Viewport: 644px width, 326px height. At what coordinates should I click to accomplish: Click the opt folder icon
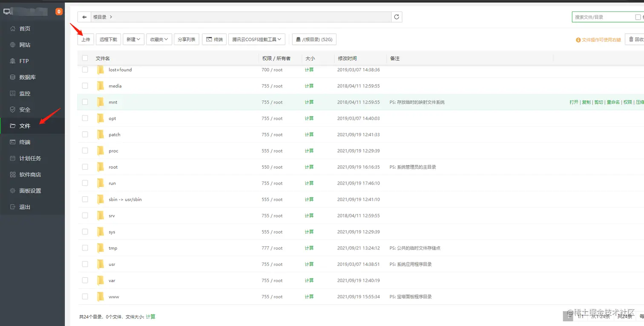(x=101, y=118)
